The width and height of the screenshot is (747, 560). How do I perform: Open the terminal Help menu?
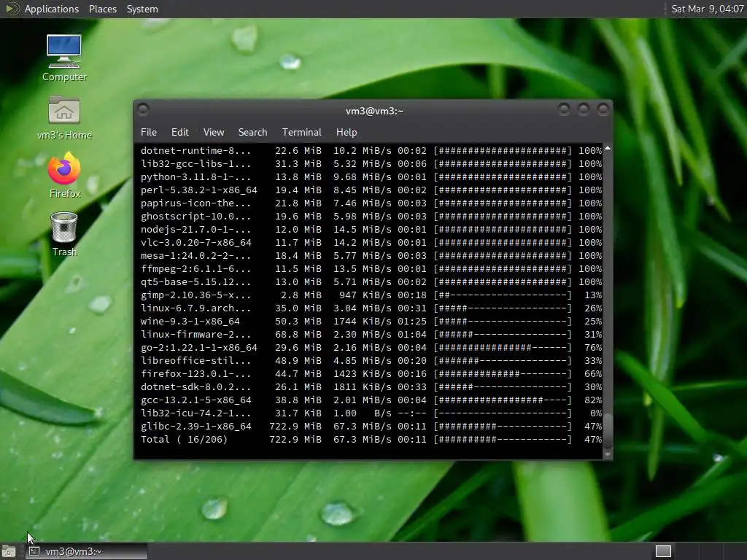[347, 132]
